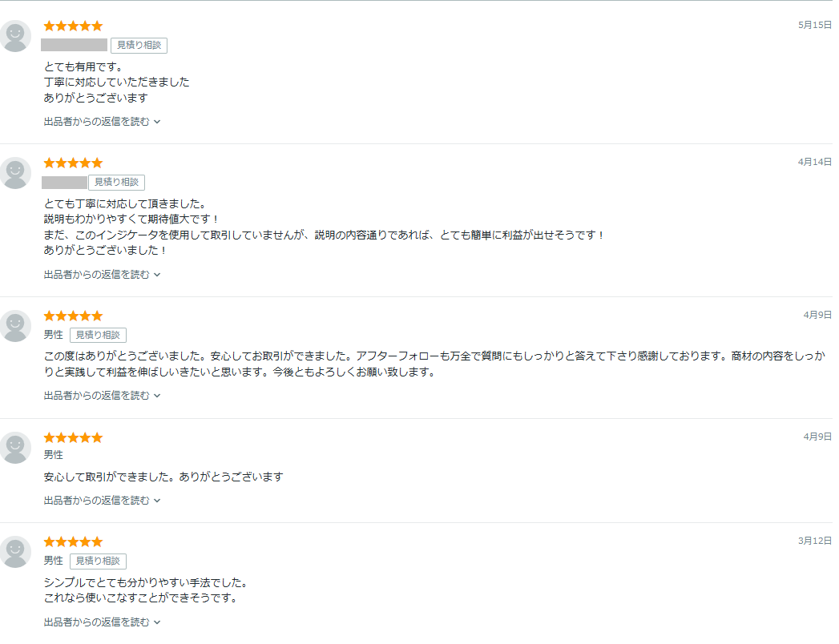Click the avatar of the 安心して取引 review

[15, 449]
